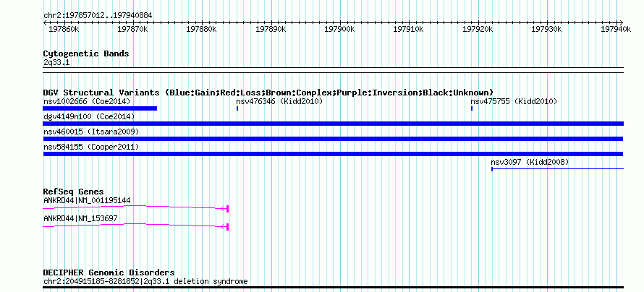This screenshot has height=292, width=644.
Task: Open the 2q33.1 deletion syndrome label
Action: [145, 281]
